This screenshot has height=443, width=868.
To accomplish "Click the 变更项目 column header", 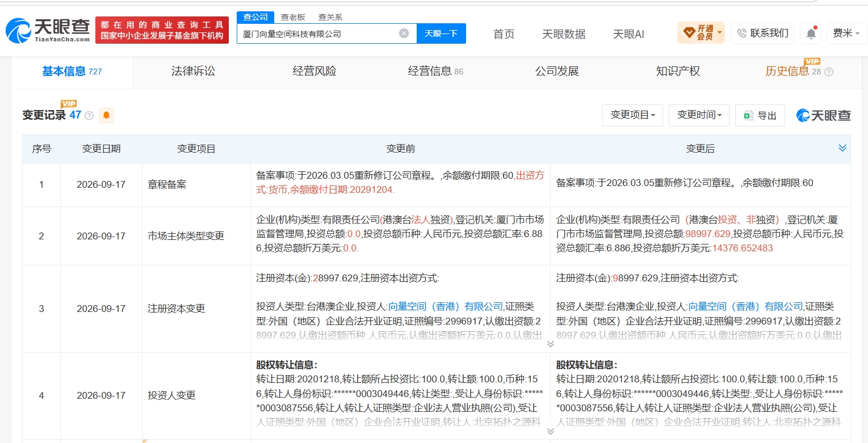I will pos(196,149).
